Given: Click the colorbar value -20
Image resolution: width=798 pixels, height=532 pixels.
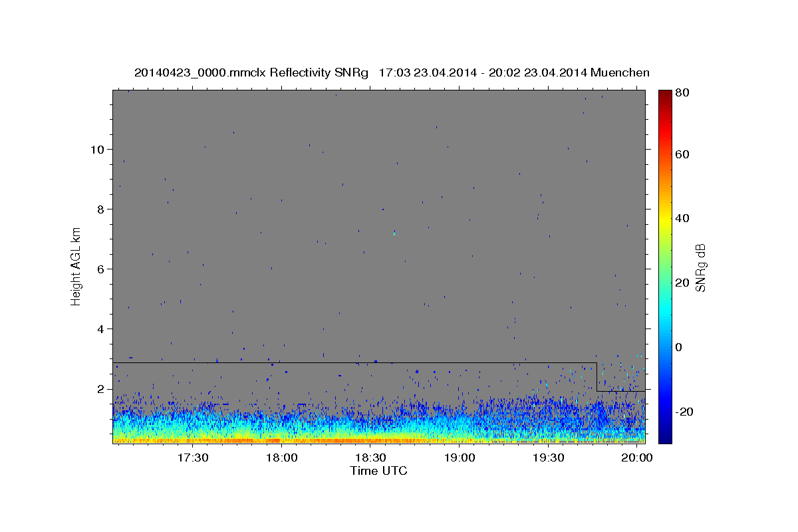Looking at the screenshot, I should tap(685, 412).
